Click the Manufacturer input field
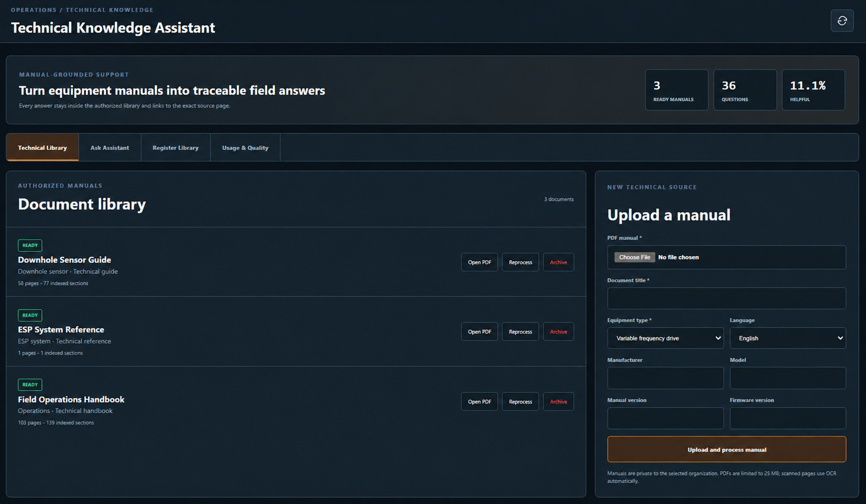Viewport: 866px width, 504px height. click(x=665, y=378)
